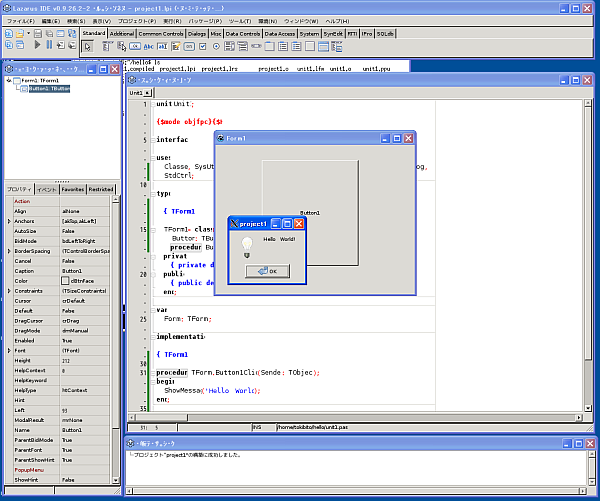
Task: Expand the Font property
Action: point(9,351)
